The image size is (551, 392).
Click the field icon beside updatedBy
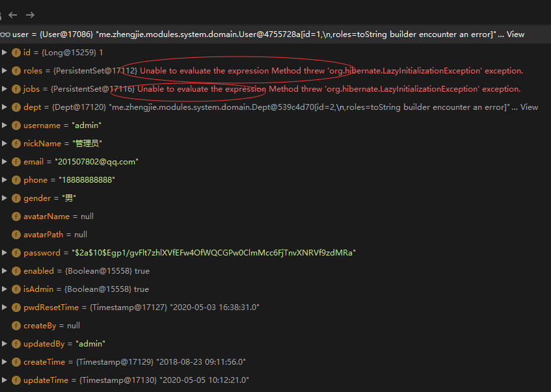(x=16, y=344)
